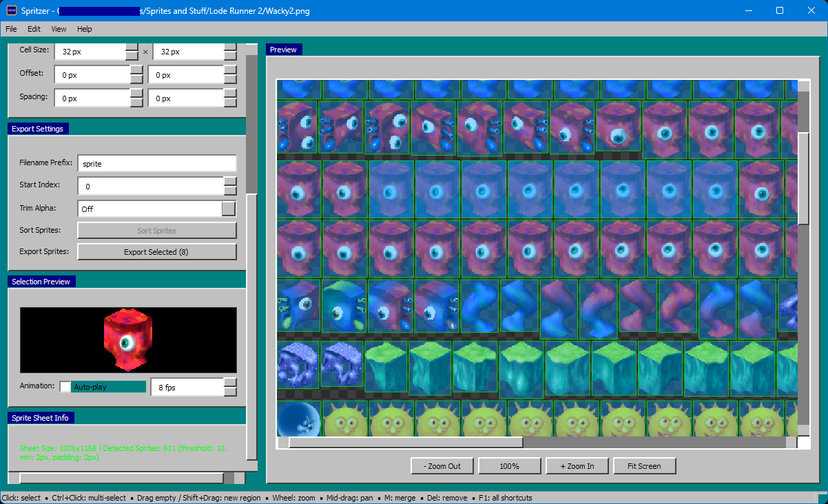Click the 8 fps value field
This screenshot has width=828, height=504.
(x=187, y=388)
